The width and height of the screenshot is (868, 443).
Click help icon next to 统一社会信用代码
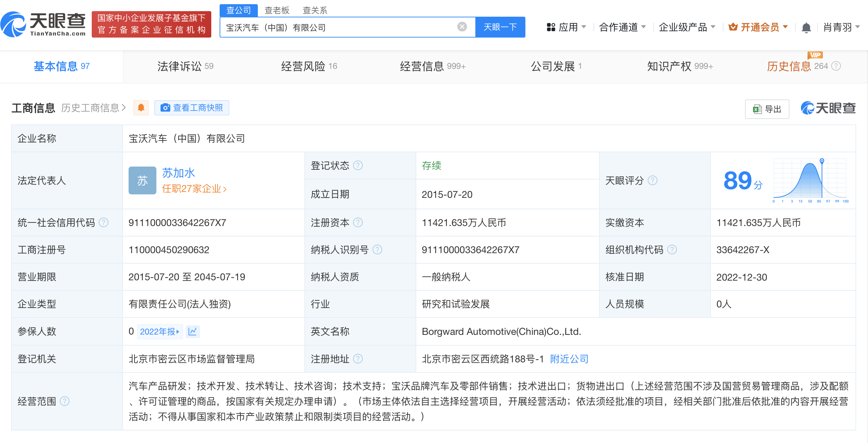tap(104, 223)
